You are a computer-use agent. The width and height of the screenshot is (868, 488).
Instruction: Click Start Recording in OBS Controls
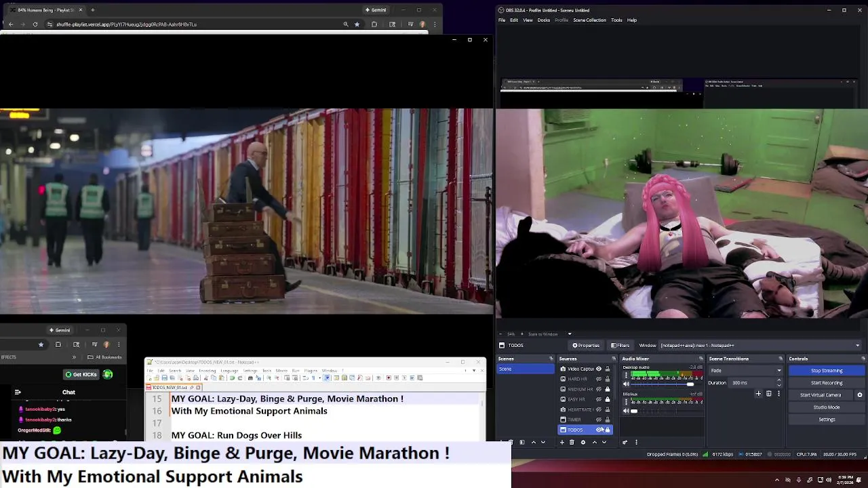click(827, 383)
